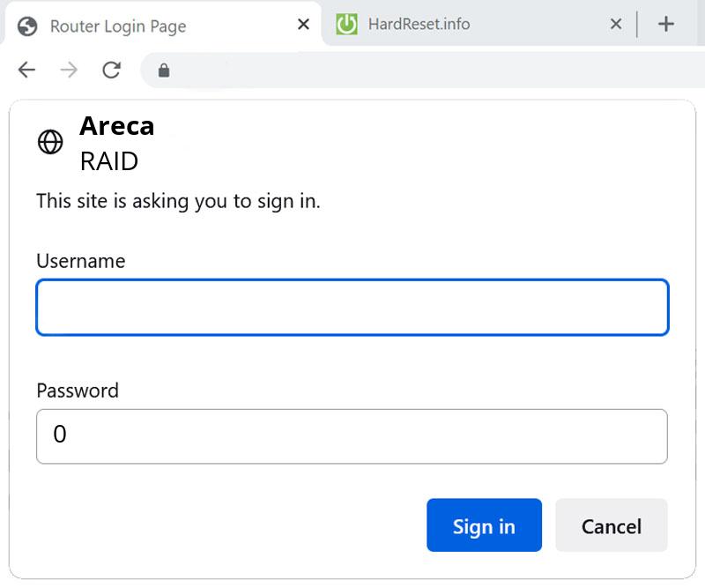Click the Password field containing 0

pyautogui.click(x=352, y=435)
